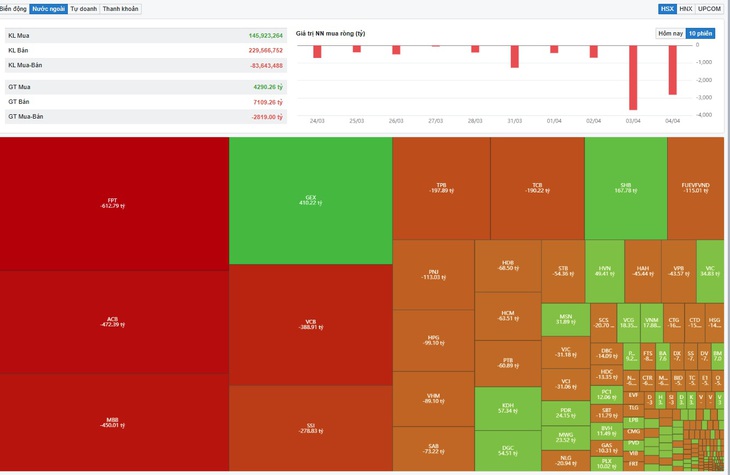Select the HSX exchange toggle
Viewport: 730px width, 475px height.
pyautogui.click(x=667, y=9)
